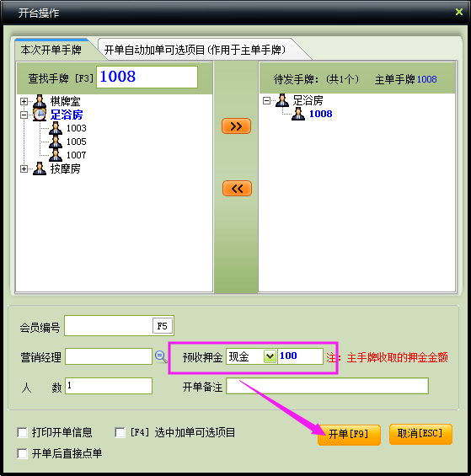Click the 开单备注 remarks input field
Viewport: 471px width, 476px height.
(x=328, y=386)
